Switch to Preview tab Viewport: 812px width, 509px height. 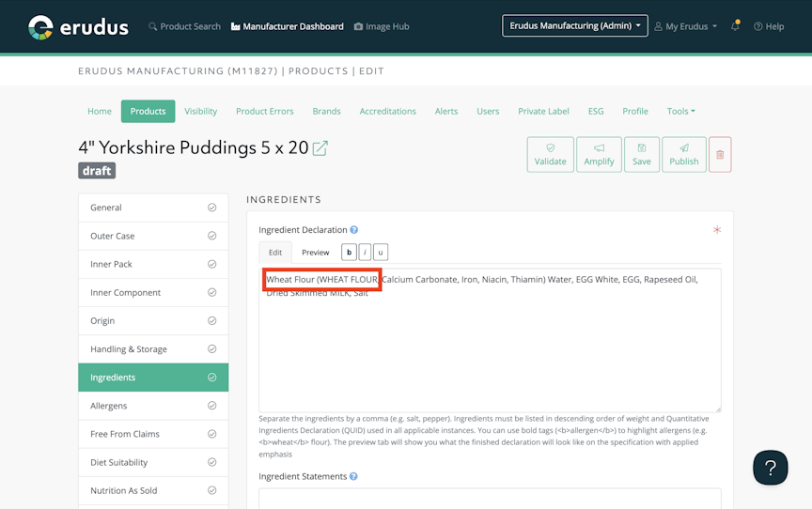(316, 253)
